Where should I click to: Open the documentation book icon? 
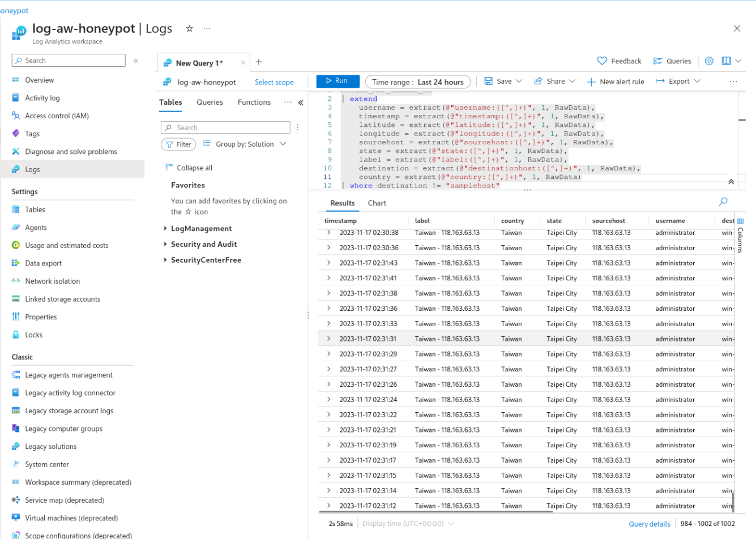[727, 61]
